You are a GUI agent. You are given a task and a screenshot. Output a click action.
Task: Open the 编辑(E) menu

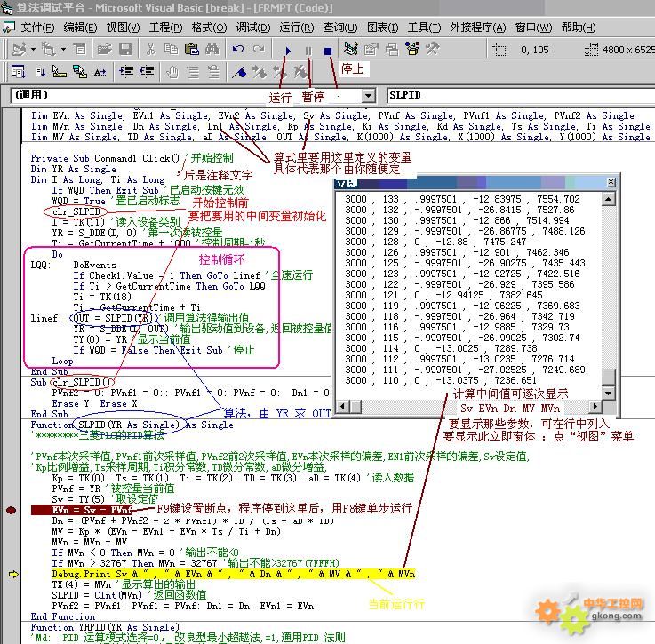(x=80, y=28)
